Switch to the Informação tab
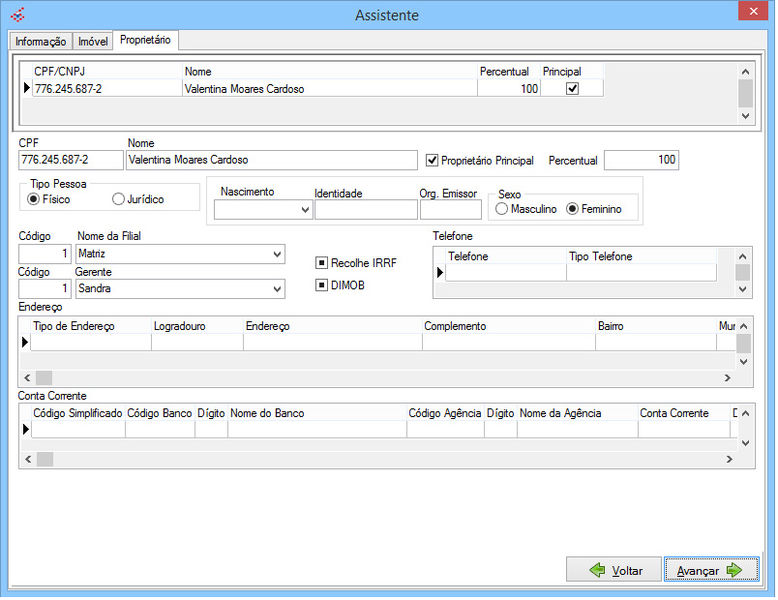Image resolution: width=778 pixels, height=600 pixels. coord(40,41)
